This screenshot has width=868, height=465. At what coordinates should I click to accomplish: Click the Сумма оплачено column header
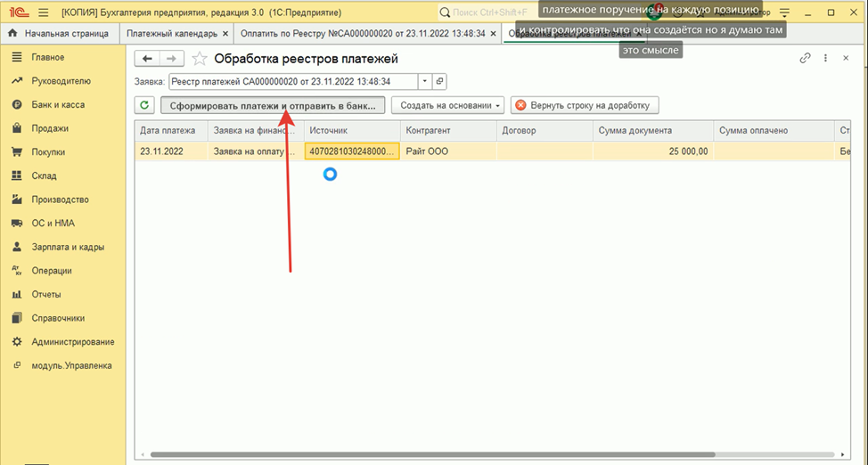pos(774,131)
